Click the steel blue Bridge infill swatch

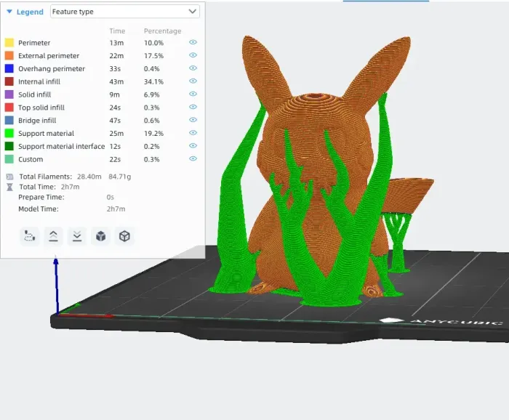point(9,121)
